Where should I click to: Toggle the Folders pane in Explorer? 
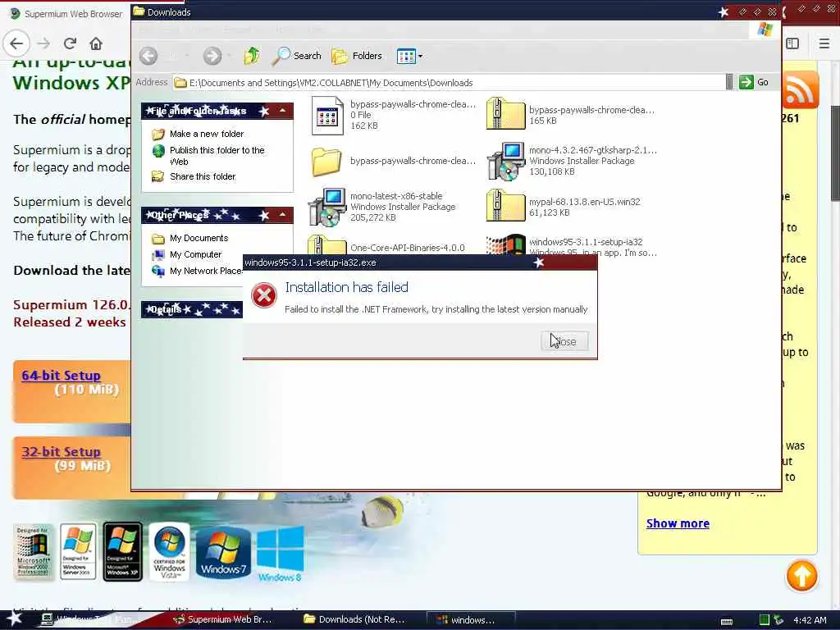coord(356,56)
